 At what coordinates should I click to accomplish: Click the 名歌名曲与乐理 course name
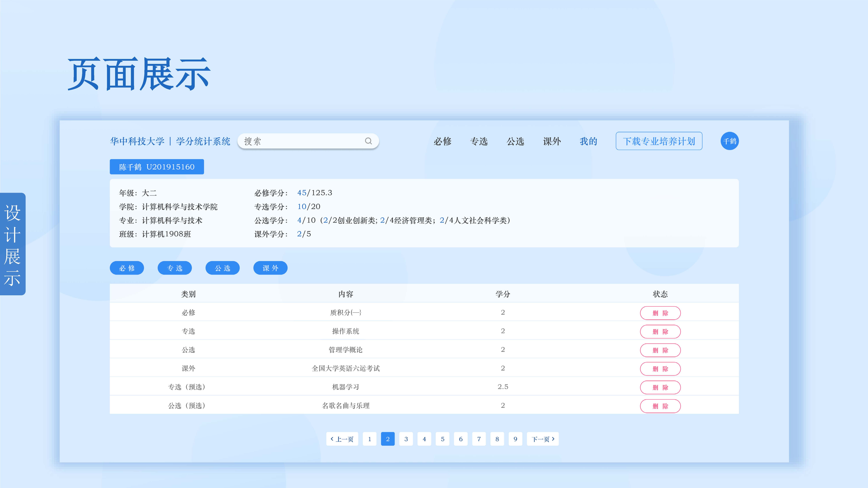[x=346, y=406]
